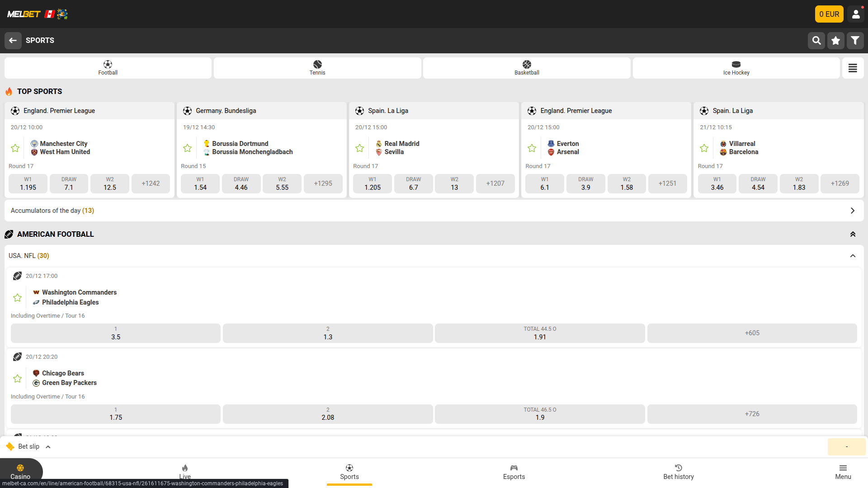868x488 pixels.
Task: Click the 0 EUR balance button
Action: pos(829,14)
